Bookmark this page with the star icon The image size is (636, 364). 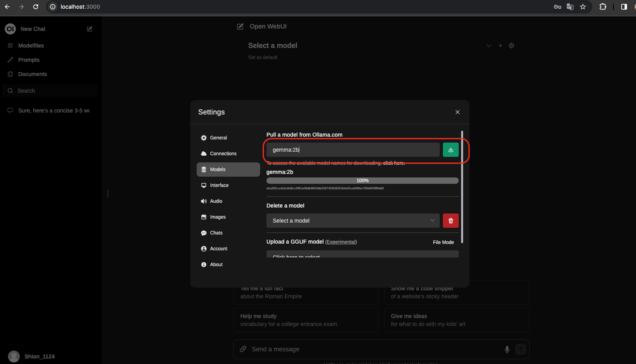pyautogui.click(x=582, y=7)
